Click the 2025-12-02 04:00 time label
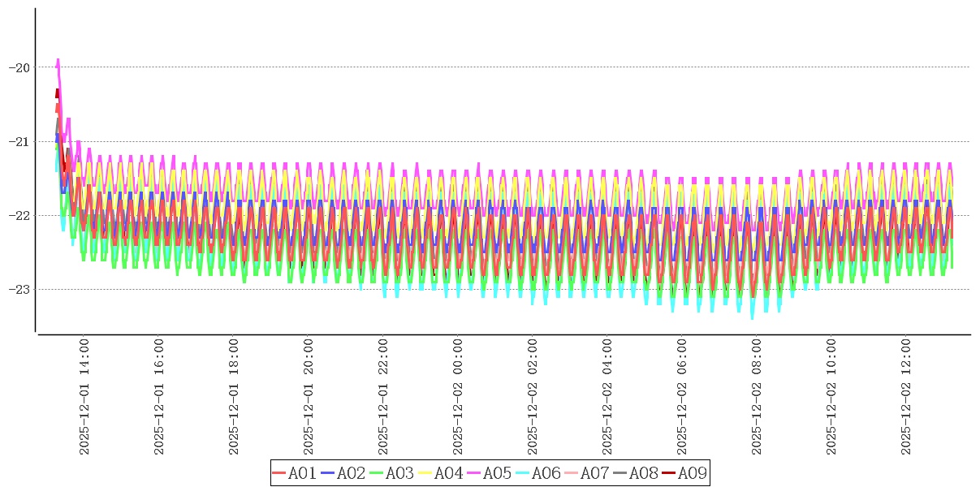Image resolution: width=980 pixels, height=487 pixels. click(607, 397)
